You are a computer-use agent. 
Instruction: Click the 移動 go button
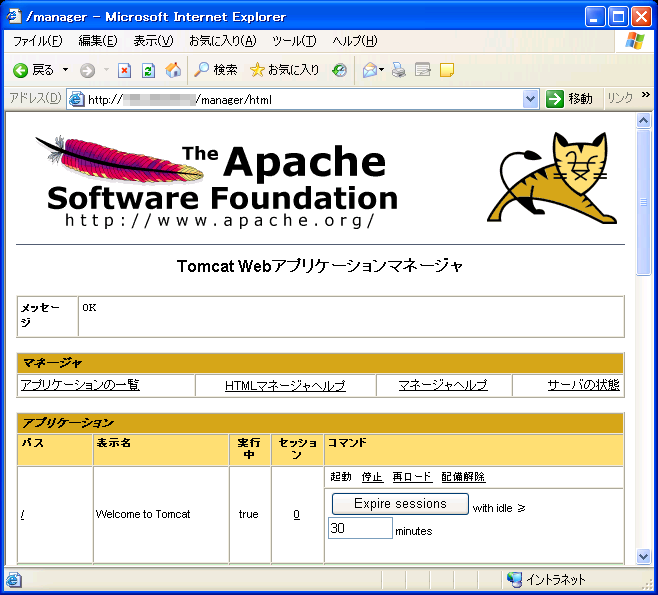(569, 99)
